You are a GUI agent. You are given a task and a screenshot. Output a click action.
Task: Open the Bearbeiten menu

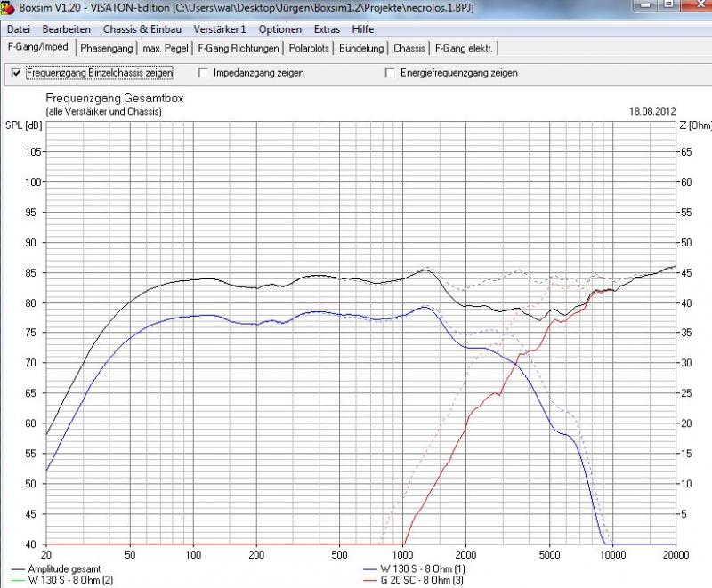[x=66, y=29]
